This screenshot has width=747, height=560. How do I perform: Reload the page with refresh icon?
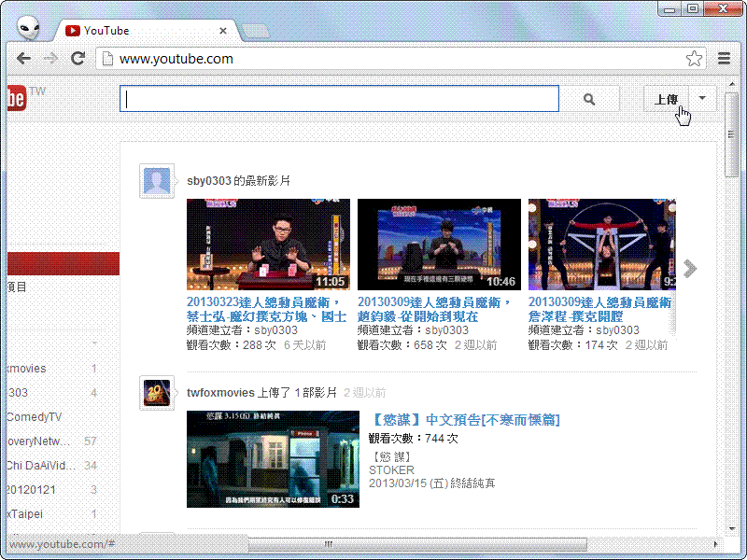pyautogui.click(x=78, y=58)
